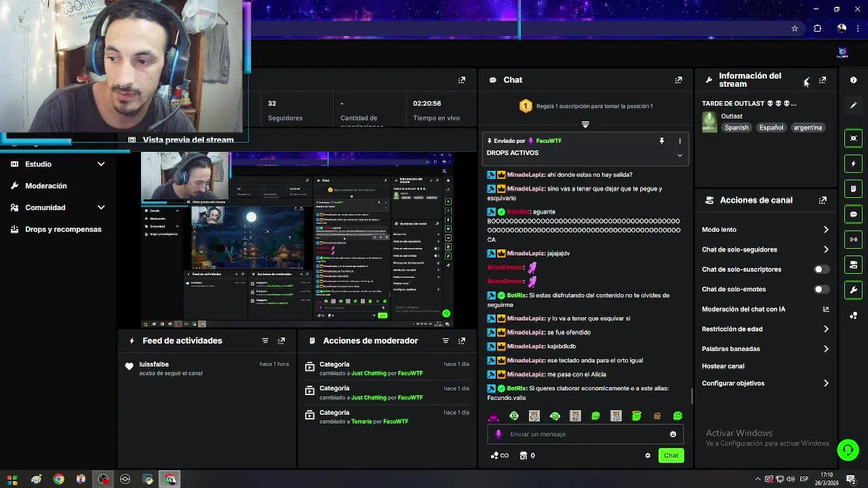Open Moderación del chat con IA link
Screen dimensions: 868x488
[x=766, y=309]
